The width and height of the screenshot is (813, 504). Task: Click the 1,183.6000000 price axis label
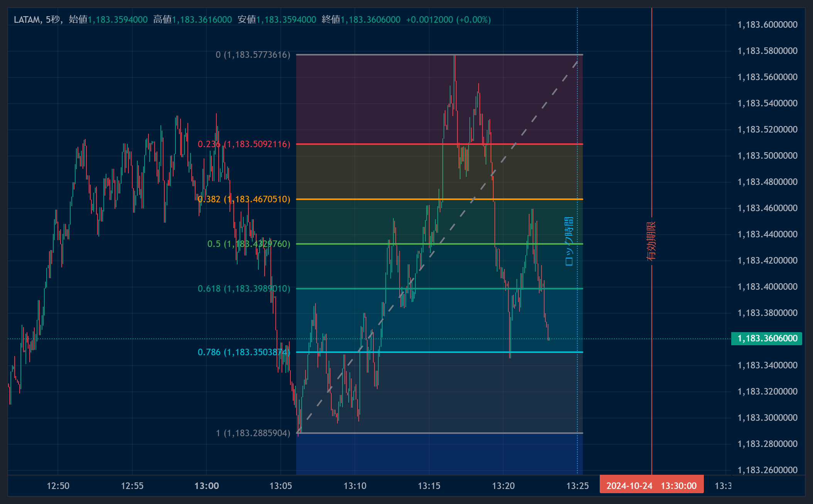[x=767, y=25]
